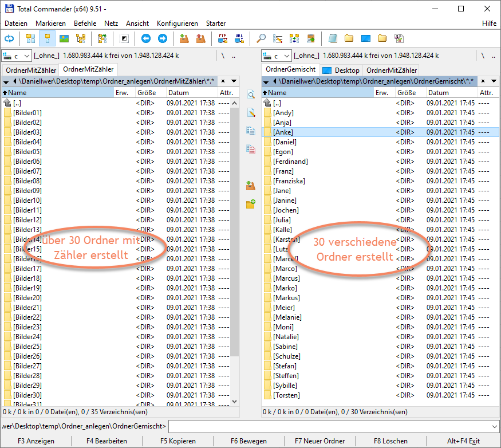Select the [Anke] folder row
501x448 pixels.
380,132
